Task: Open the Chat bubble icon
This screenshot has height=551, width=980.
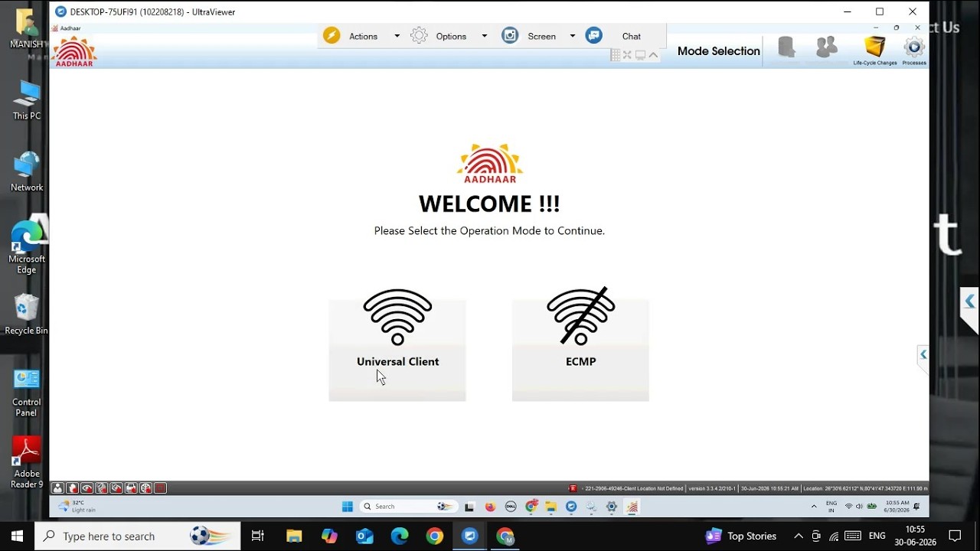Action: tap(594, 36)
